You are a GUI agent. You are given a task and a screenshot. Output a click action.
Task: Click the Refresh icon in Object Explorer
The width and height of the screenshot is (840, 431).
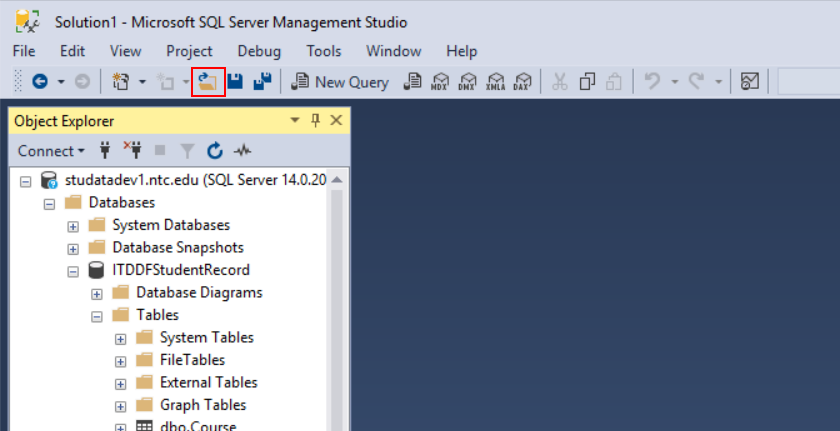click(215, 151)
